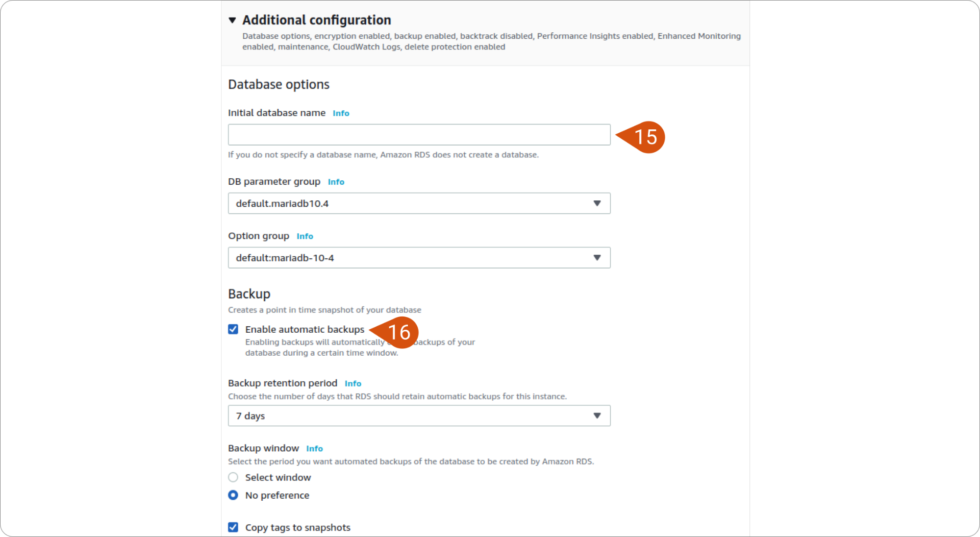Open Info link beside Option group

pos(304,236)
